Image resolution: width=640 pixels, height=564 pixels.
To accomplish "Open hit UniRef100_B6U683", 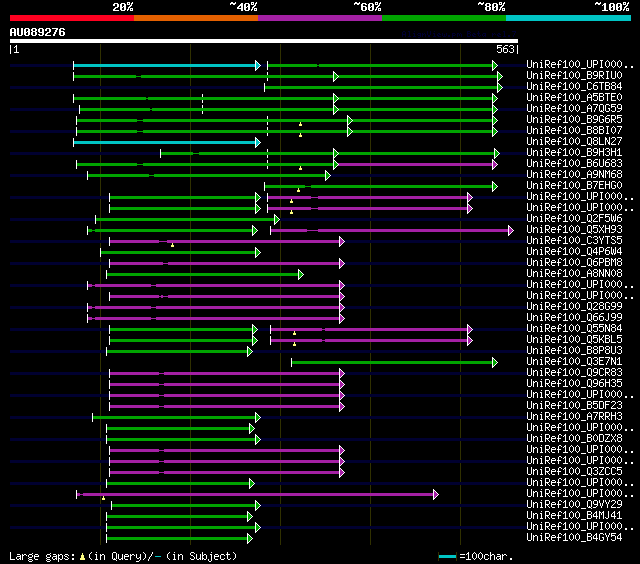I will [574, 164].
